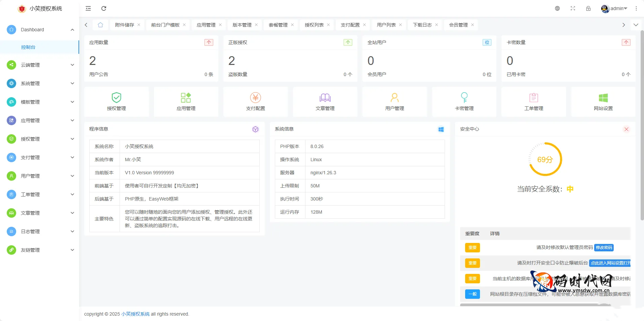Click the 网站设置 windows shortcut icon
Viewport: 644px width, 321px height.
603,98
